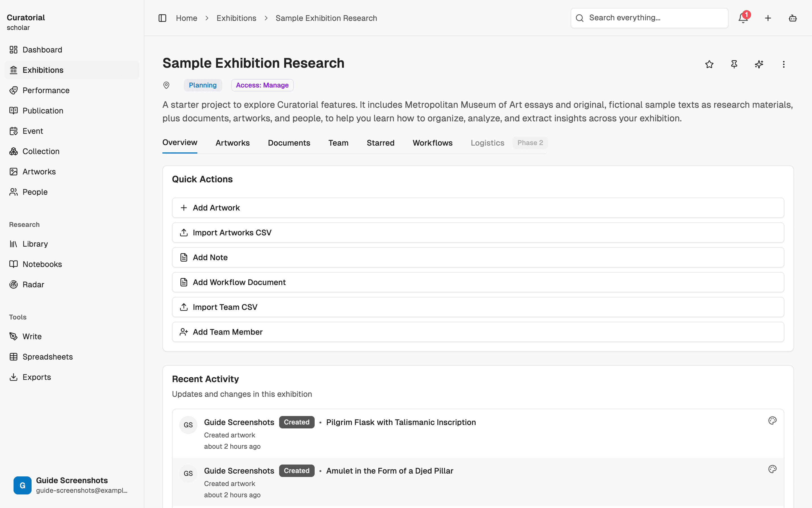Click the sparkles AI icon near title
812x508 pixels.
[759, 64]
